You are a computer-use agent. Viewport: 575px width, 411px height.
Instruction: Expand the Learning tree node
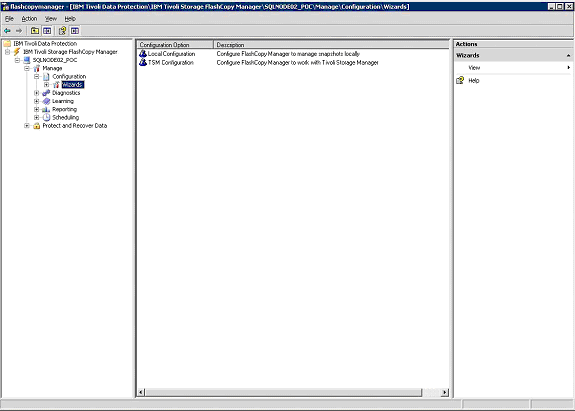37,101
